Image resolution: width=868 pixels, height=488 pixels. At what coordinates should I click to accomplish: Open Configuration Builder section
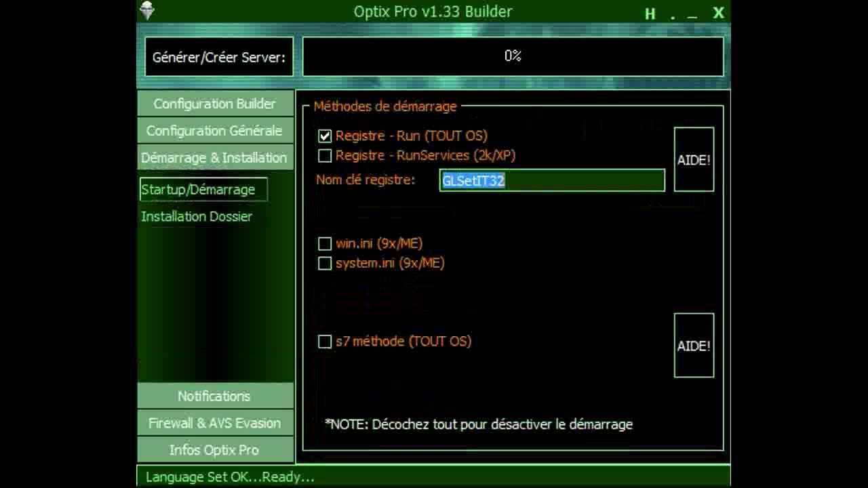pos(215,104)
